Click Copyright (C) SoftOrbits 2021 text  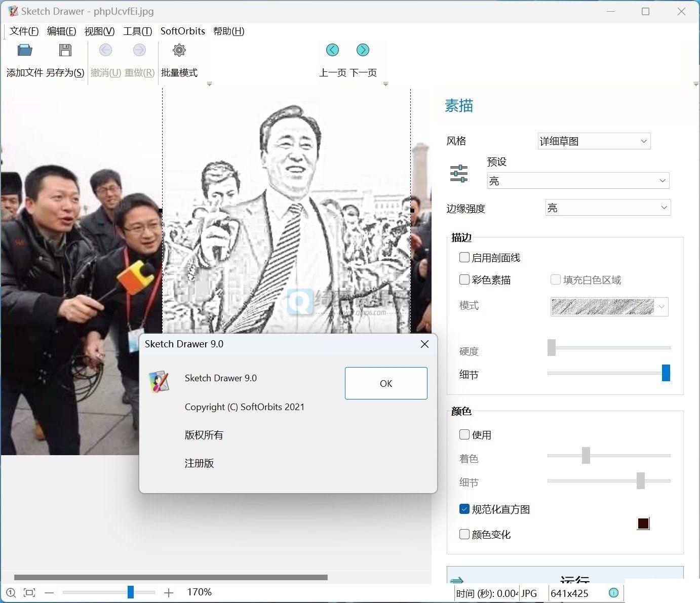pyautogui.click(x=245, y=407)
